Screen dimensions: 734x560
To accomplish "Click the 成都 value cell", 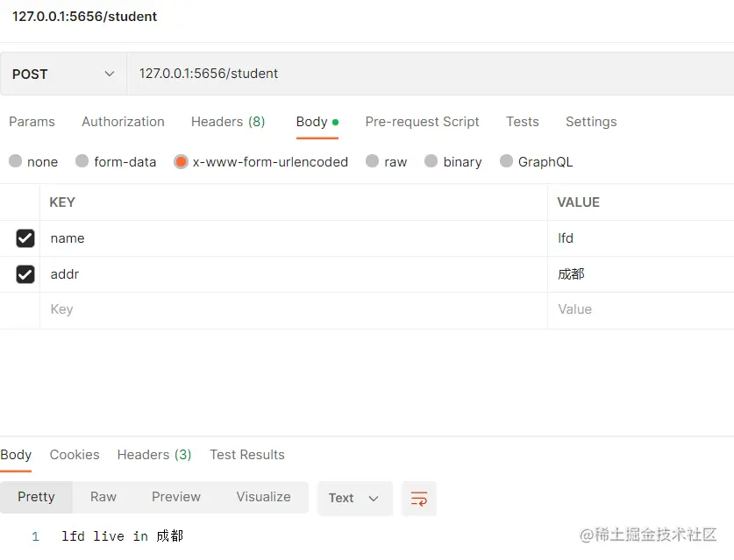I will pos(641,274).
